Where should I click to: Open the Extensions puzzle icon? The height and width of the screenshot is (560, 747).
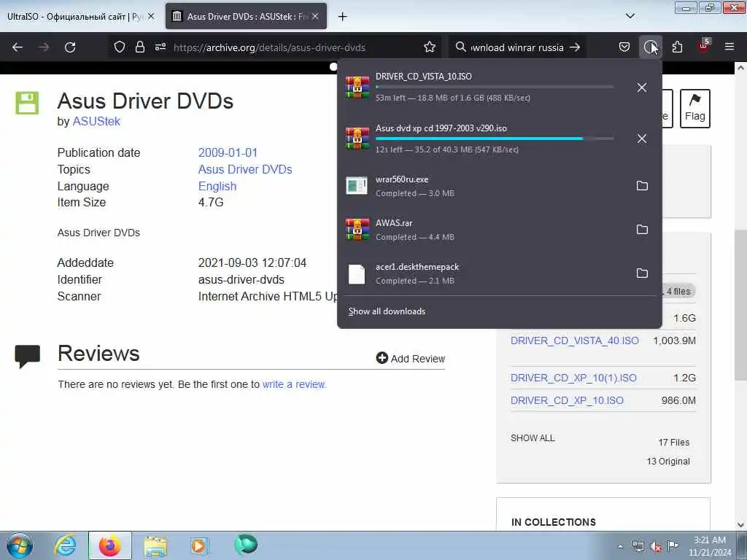point(677,47)
